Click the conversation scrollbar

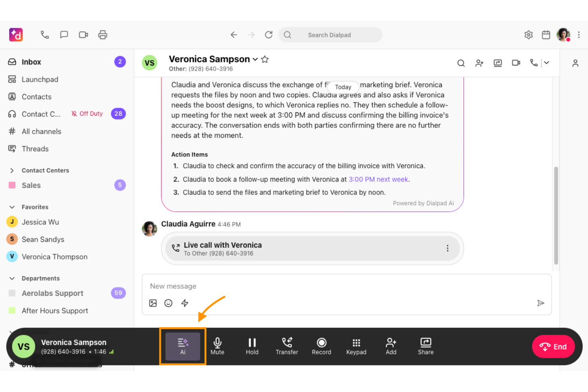coord(556,216)
